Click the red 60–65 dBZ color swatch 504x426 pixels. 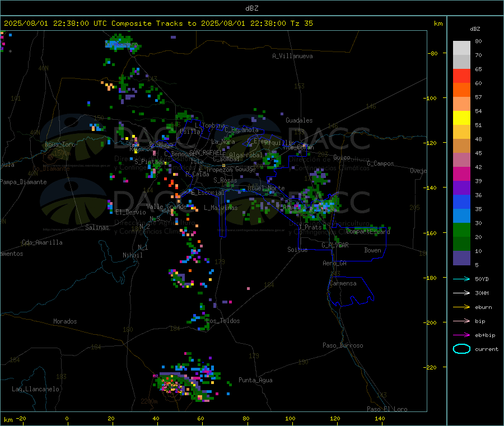(x=461, y=76)
